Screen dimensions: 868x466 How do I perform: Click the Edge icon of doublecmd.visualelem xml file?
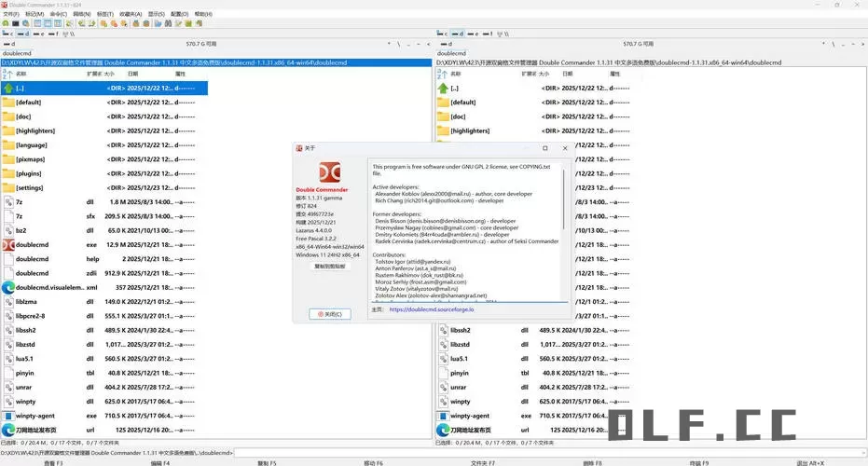8,287
